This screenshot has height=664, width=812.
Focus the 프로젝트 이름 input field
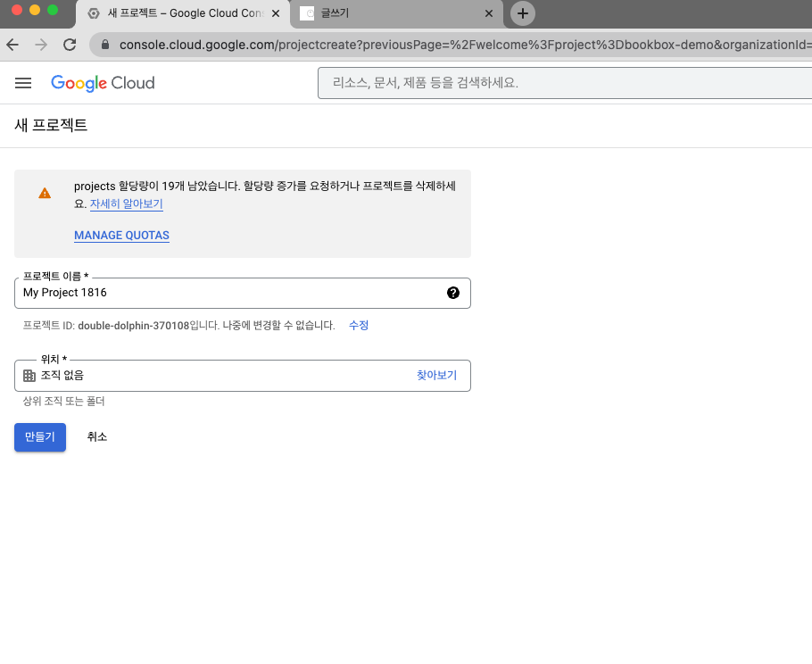click(x=243, y=293)
